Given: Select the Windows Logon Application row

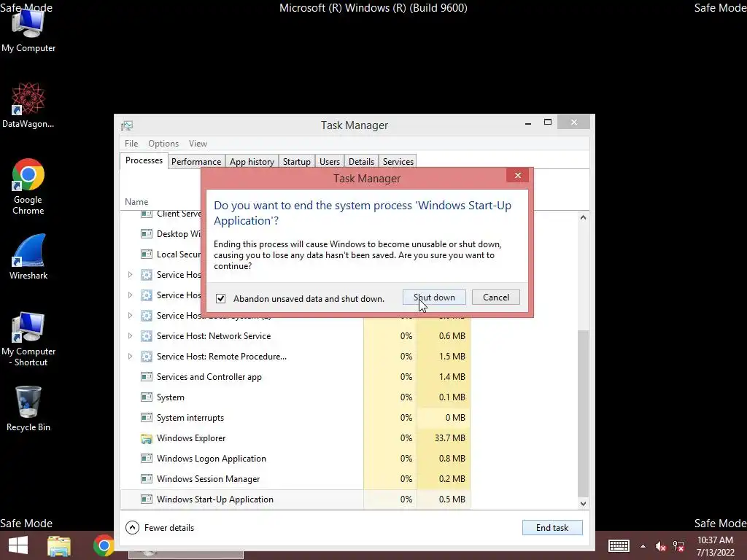Looking at the screenshot, I should tap(295, 459).
